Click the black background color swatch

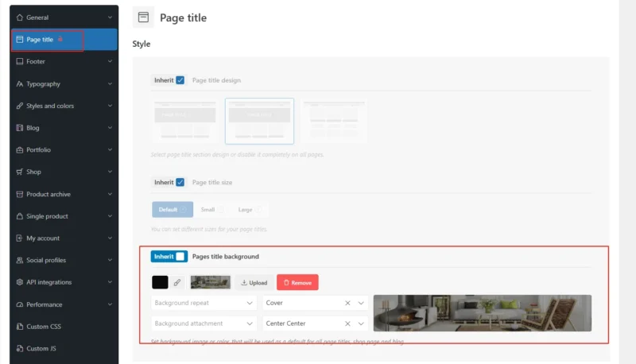click(160, 282)
